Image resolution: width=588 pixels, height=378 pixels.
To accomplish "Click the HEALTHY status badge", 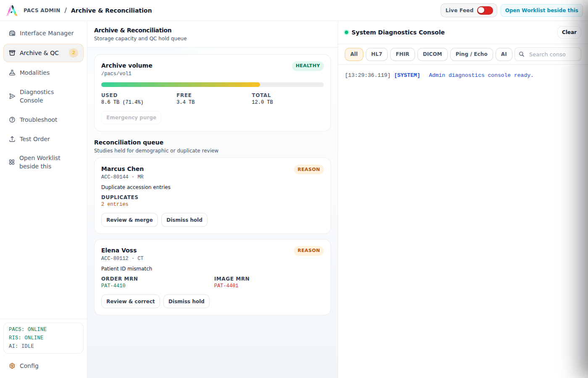I will (308, 66).
